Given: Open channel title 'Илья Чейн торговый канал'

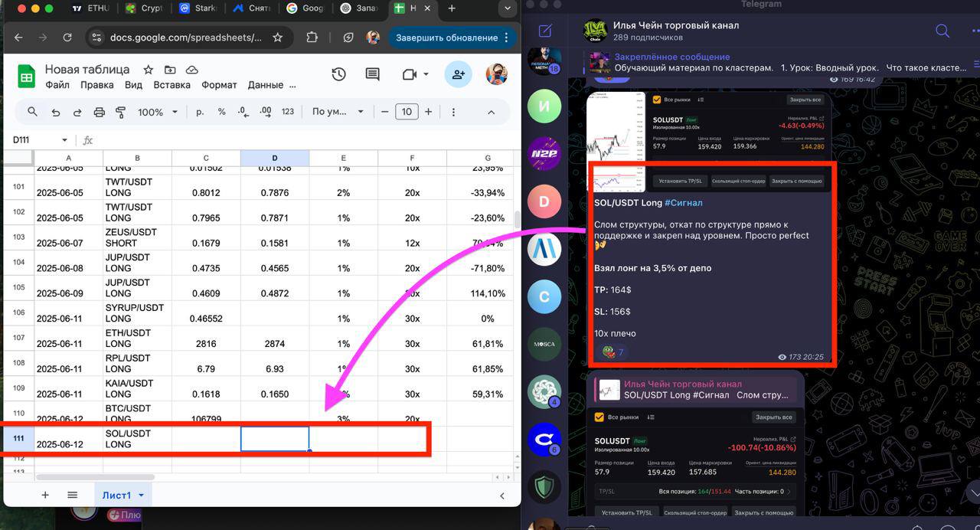Looking at the screenshot, I should [676, 25].
